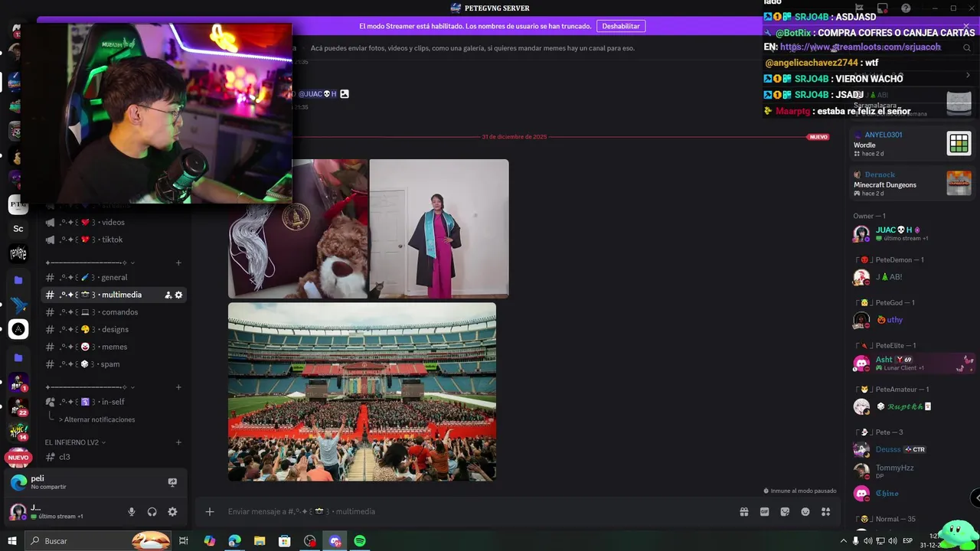This screenshot has width=980, height=551.
Task: Open the memes channel
Action: [x=113, y=347]
